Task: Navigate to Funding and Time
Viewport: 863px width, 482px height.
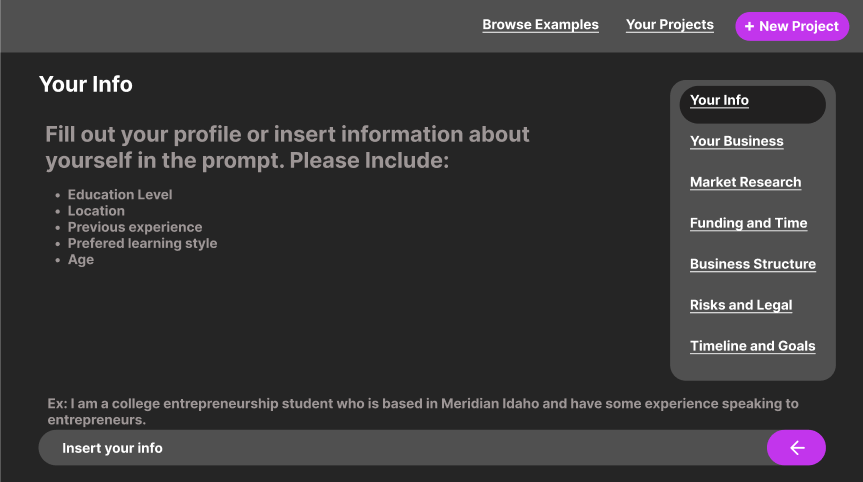Action: 748,223
